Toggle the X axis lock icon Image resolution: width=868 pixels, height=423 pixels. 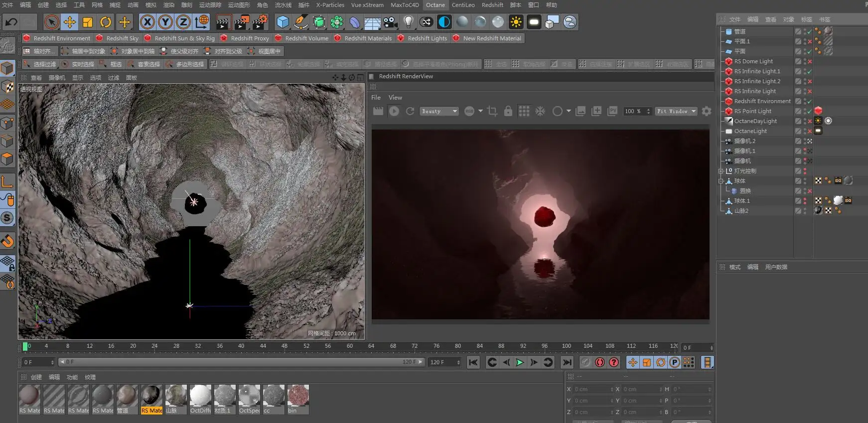(147, 22)
